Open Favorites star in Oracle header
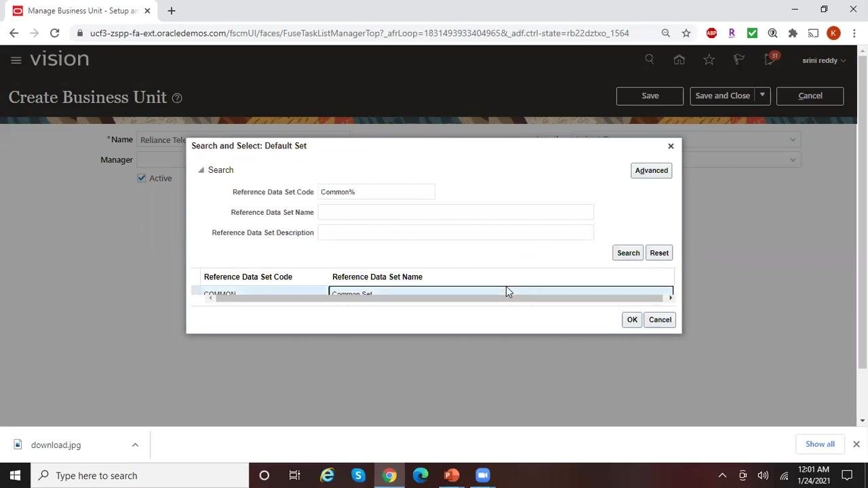This screenshot has width=868, height=488. [709, 60]
